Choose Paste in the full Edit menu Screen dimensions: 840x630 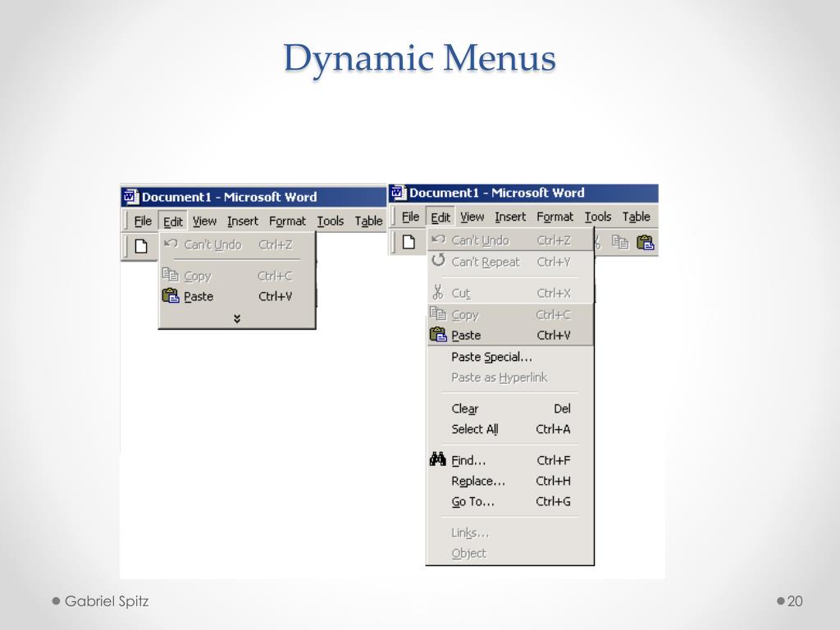click(510, 336)
